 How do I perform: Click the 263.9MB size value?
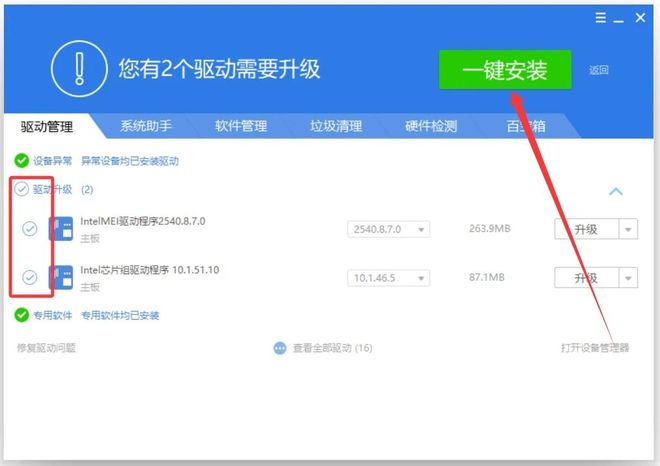point(490,229)
